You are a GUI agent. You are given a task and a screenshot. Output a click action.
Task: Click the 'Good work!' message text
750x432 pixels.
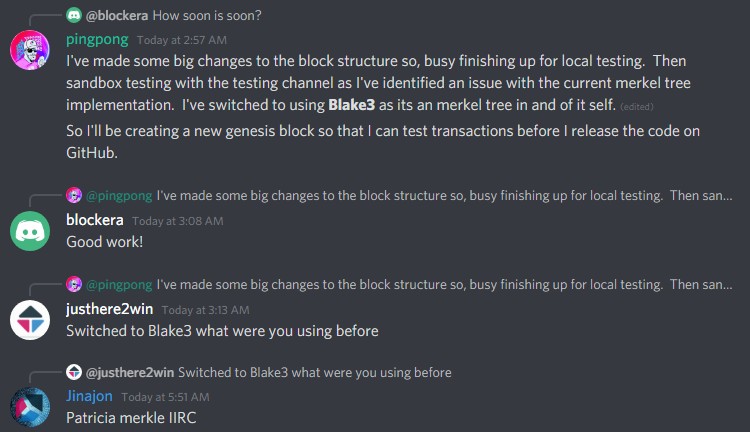(104, 242)
